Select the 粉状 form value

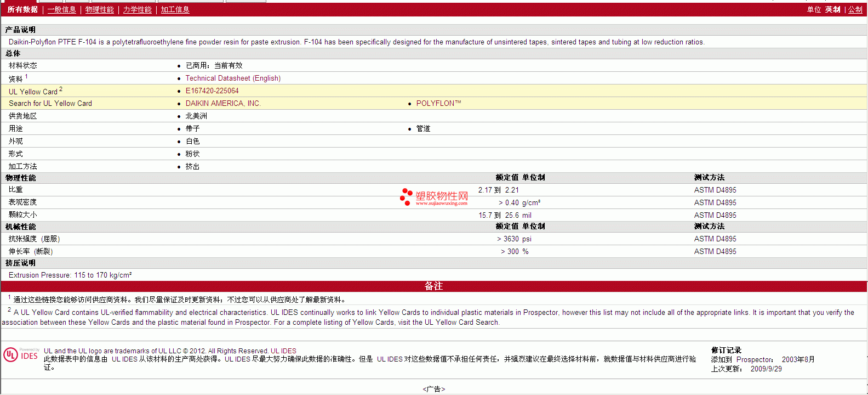tap(193, 154)
